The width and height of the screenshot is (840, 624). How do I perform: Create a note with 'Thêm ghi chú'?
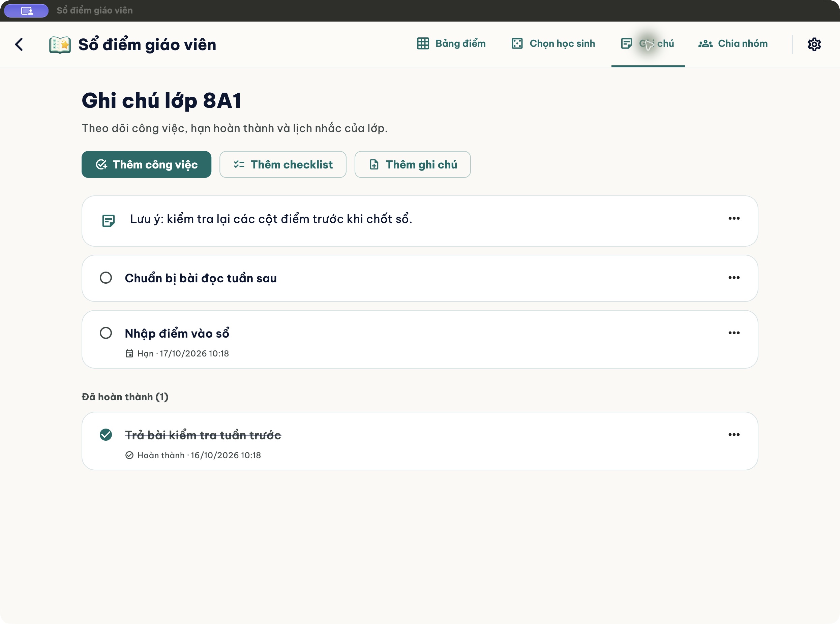(x=412, y=164)
